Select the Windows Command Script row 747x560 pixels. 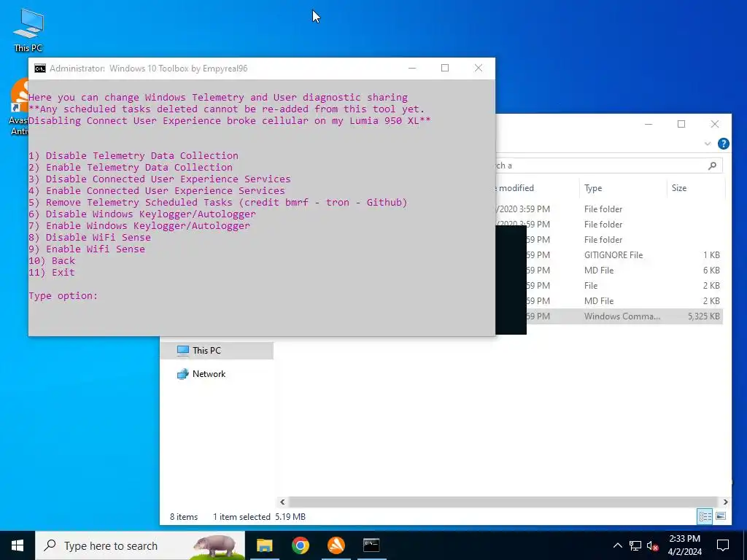pyautogui.click(x=624, y=316)
